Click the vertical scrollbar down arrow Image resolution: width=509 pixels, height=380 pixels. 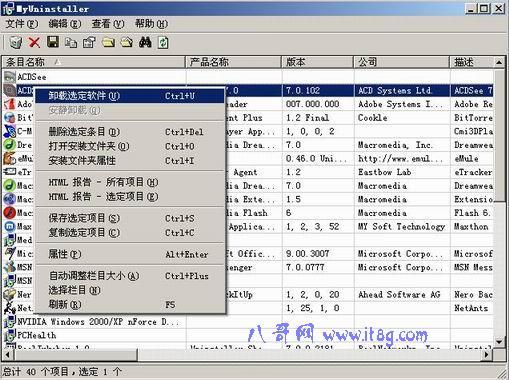pos(499,342)
